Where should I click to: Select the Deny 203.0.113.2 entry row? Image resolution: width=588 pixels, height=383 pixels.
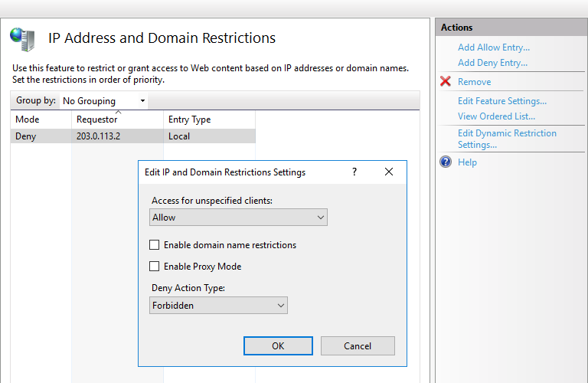coord(97,136)
